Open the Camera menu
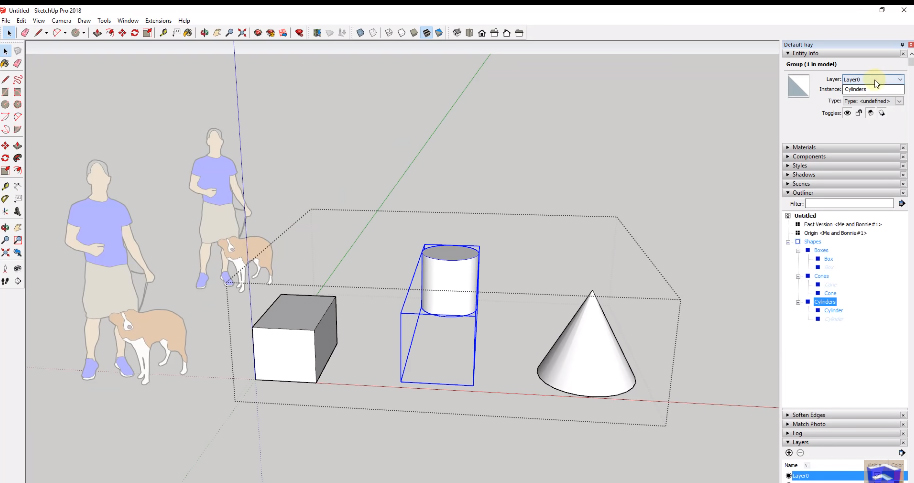 (60, 20)
